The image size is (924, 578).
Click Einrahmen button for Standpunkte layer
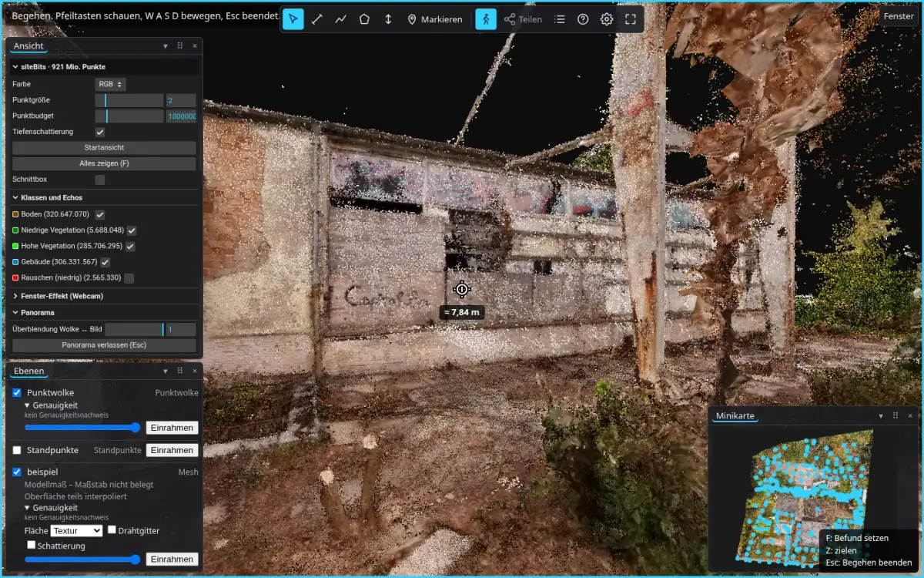172,450
